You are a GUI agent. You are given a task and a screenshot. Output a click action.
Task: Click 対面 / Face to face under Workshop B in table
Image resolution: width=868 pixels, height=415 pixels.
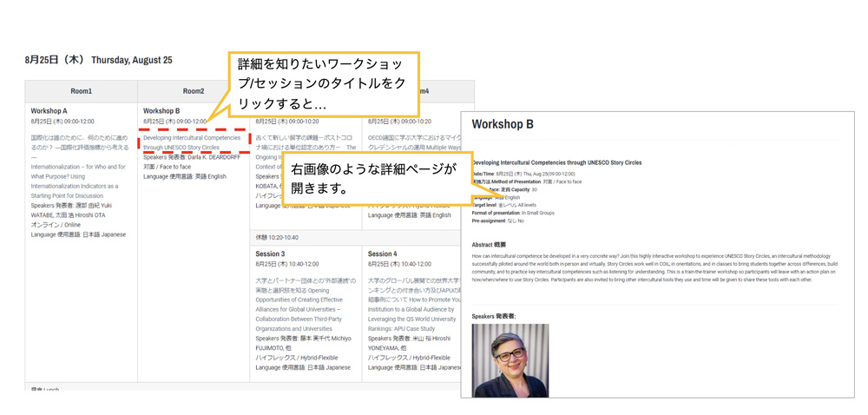(166, 167)
